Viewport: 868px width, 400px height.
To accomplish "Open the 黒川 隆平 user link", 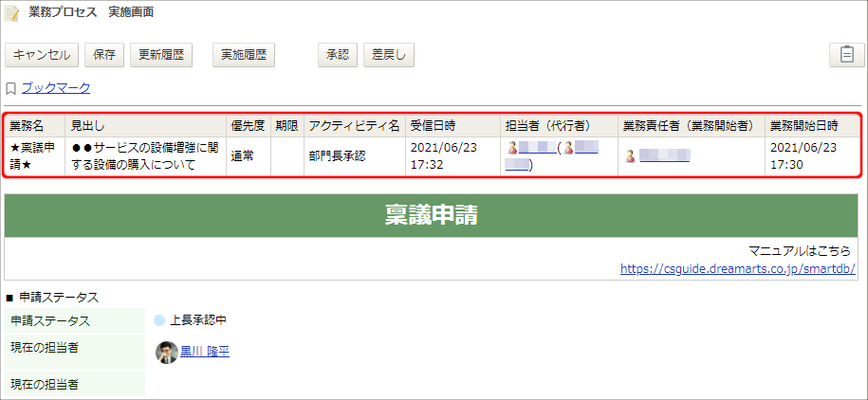I will point(205,352).
